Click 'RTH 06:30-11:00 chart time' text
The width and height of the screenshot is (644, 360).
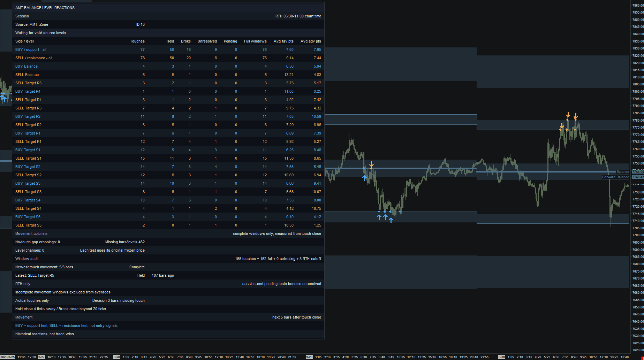pyautogui.click(x=298, y=16)
